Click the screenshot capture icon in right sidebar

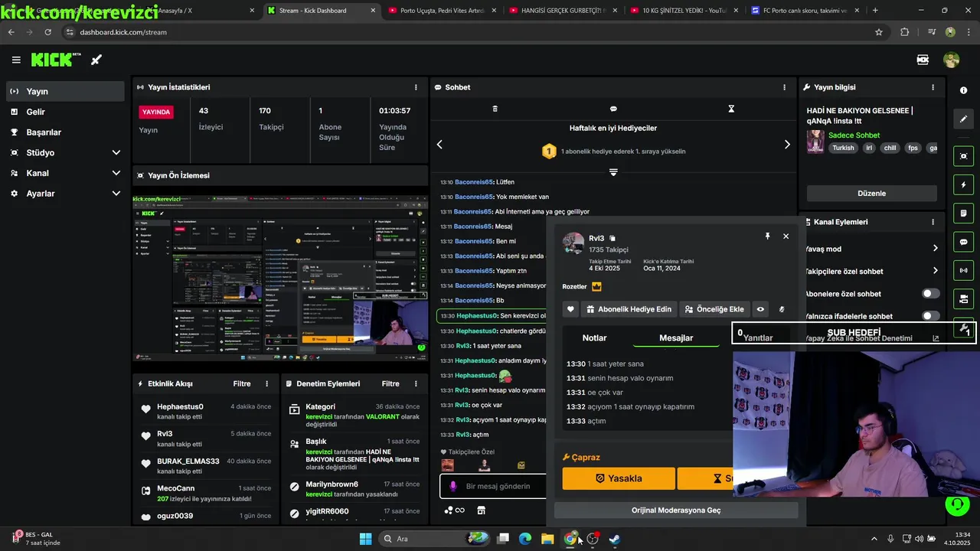[x=963, y=156]
